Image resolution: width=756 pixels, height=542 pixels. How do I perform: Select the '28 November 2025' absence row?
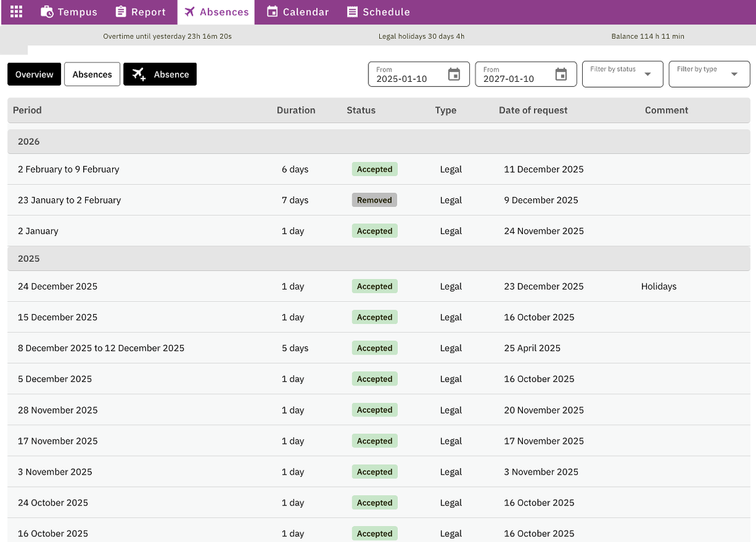point(379,410)
